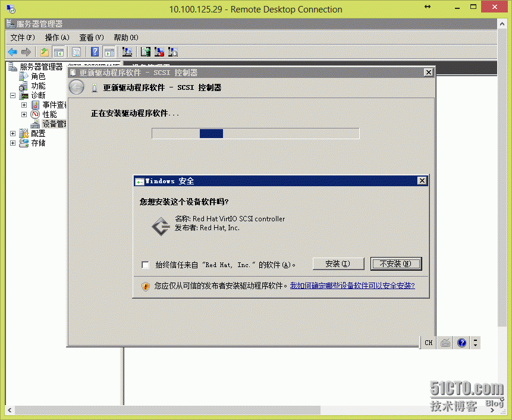The width and height of the screenshot is (512, 420).
Task: Select the 存储 tree item
Action: pyautogui.click(x=38, y=143)
